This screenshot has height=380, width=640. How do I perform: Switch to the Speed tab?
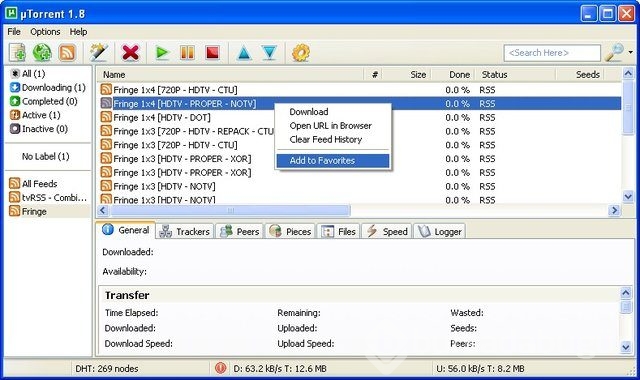(x=387, y=231)
